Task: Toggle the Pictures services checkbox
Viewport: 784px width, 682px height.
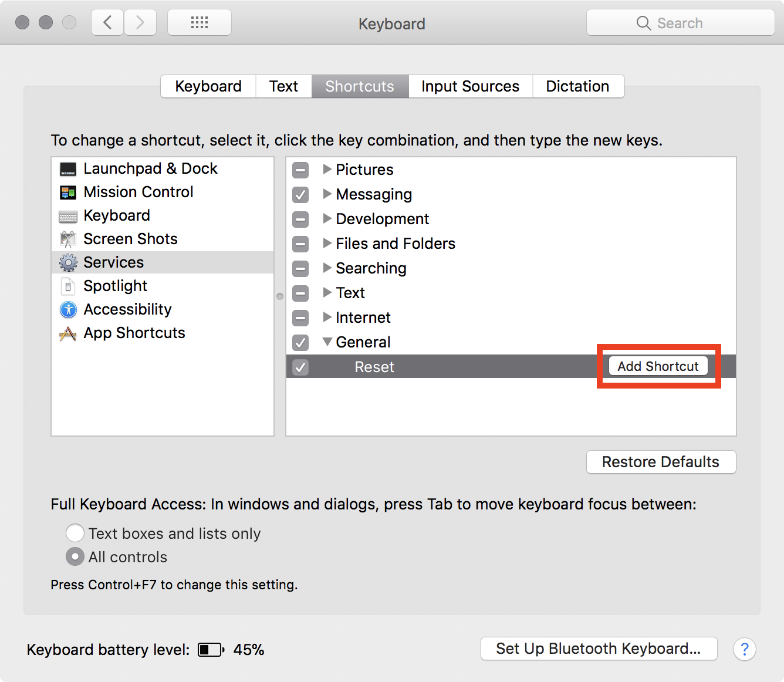Action: pyautogui.click(x=300, y=170)
